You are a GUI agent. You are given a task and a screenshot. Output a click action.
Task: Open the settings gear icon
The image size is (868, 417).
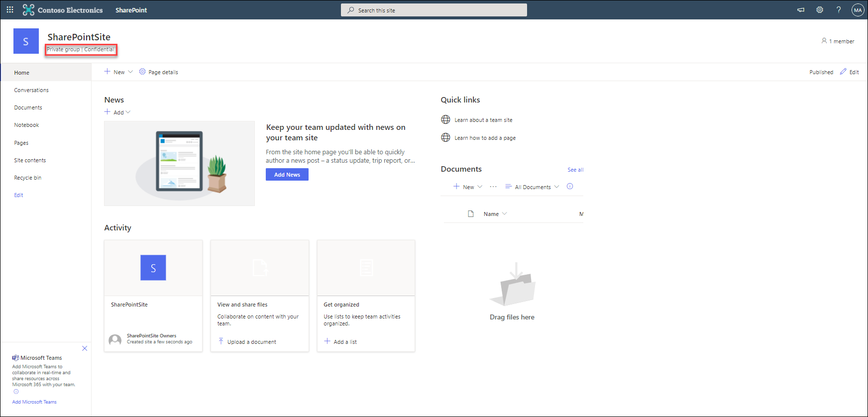[x=820, y=10]
